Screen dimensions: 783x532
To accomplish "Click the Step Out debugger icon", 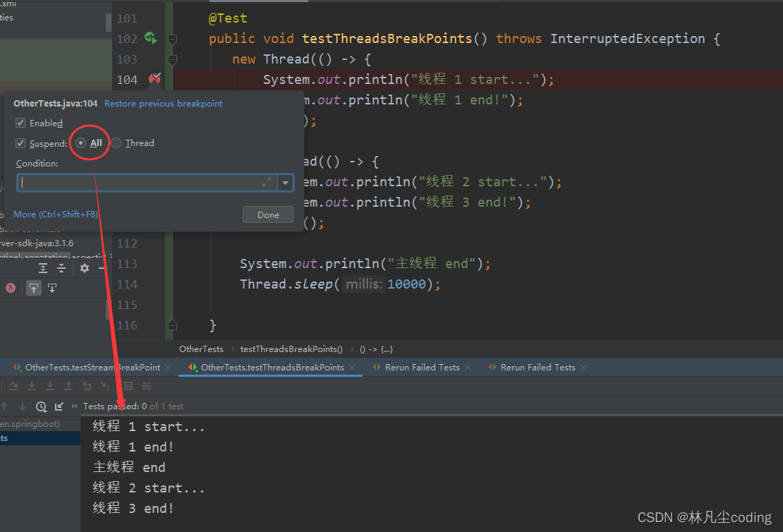I will (68, 386).
